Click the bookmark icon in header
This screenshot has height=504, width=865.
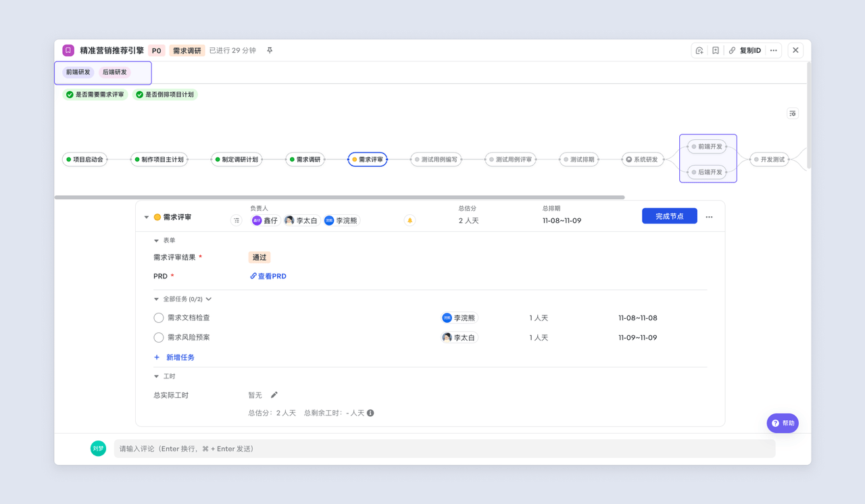(716, 51)
